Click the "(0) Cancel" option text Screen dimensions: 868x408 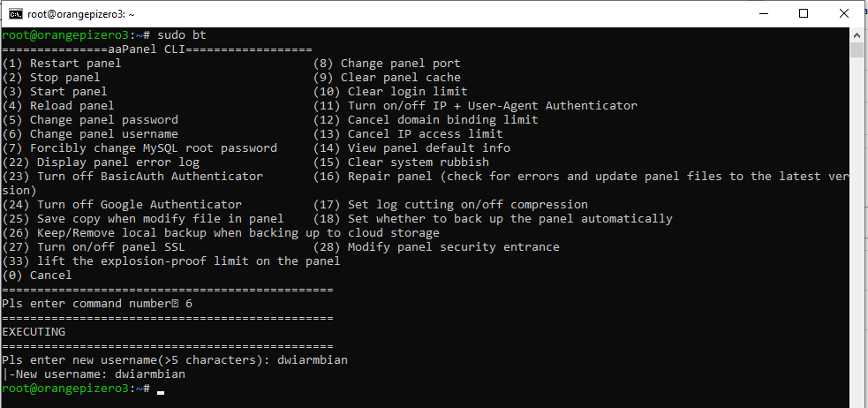[x=37, y=276]
